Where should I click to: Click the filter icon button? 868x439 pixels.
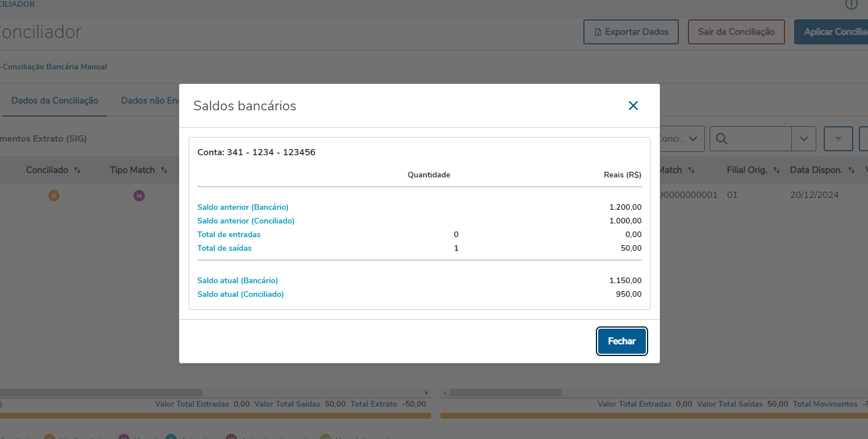[x=838, y=139]
